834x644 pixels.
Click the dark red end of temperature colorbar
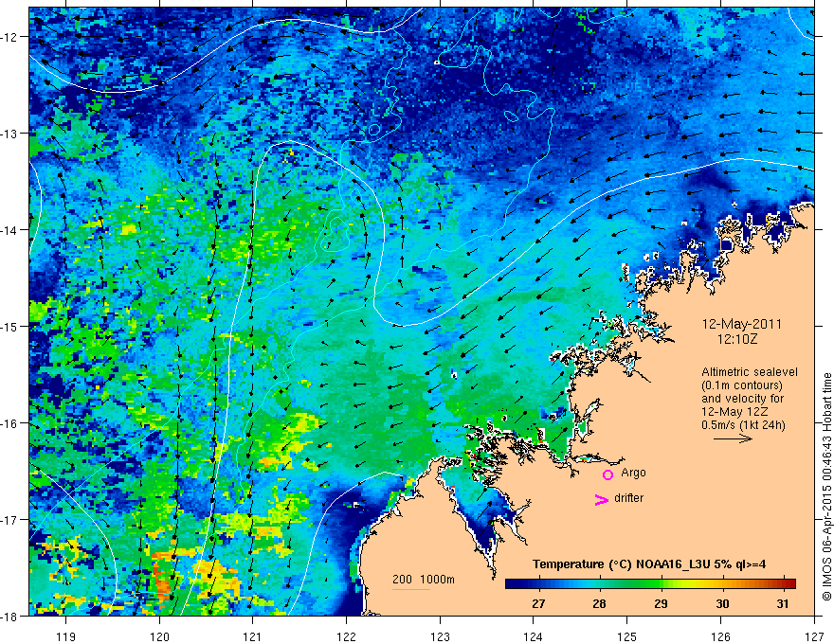tap(789, 583)
